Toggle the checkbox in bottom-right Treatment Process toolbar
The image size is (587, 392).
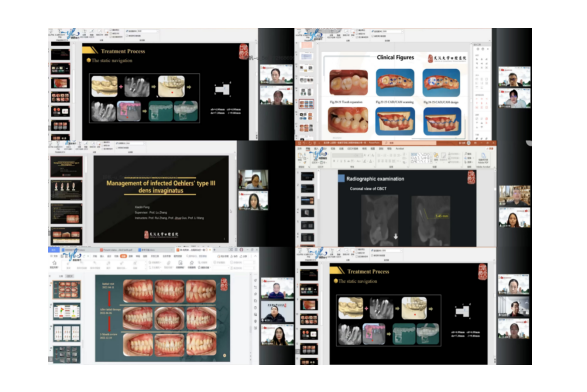pos(372,250)
